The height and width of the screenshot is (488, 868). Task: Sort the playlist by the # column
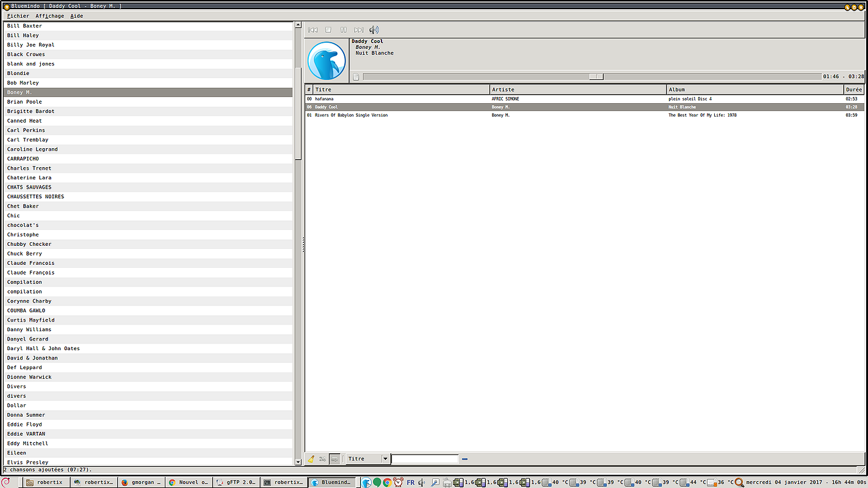pos(309,90)
